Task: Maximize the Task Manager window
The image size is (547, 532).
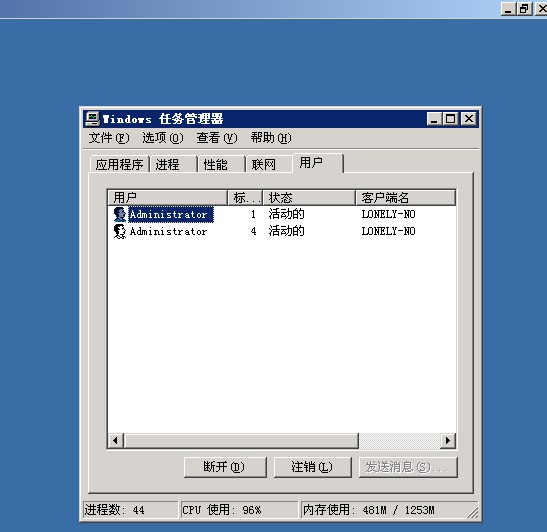Action: (x=450, y=119)
